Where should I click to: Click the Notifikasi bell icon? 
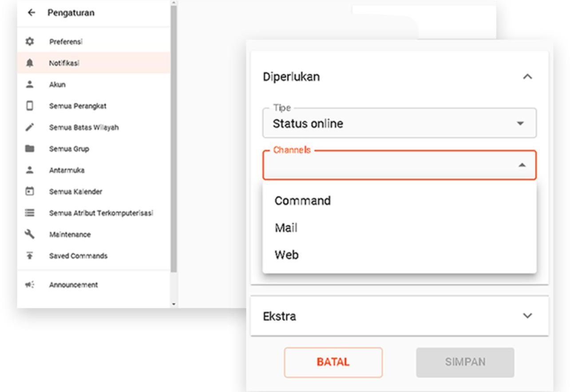point(30,63)
